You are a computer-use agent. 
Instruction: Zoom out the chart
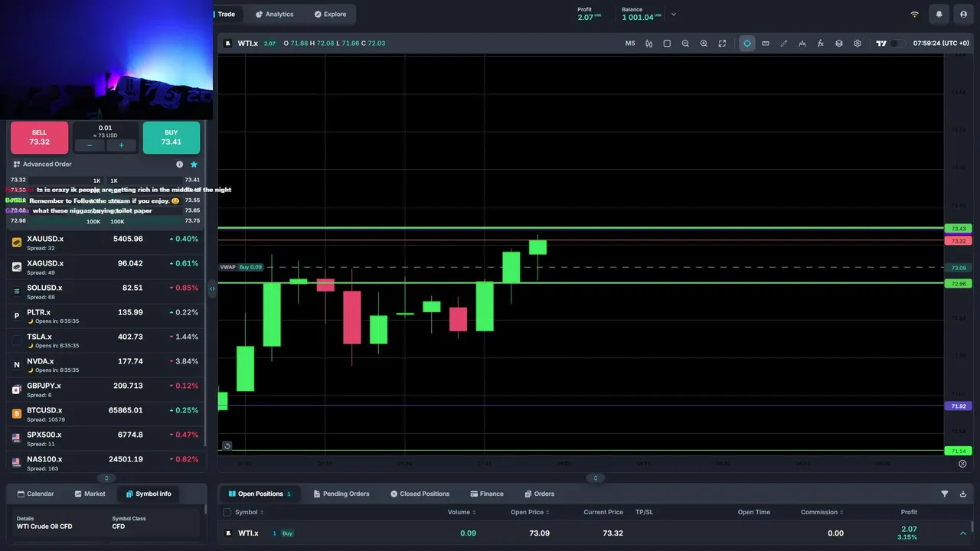pos(685,44)
